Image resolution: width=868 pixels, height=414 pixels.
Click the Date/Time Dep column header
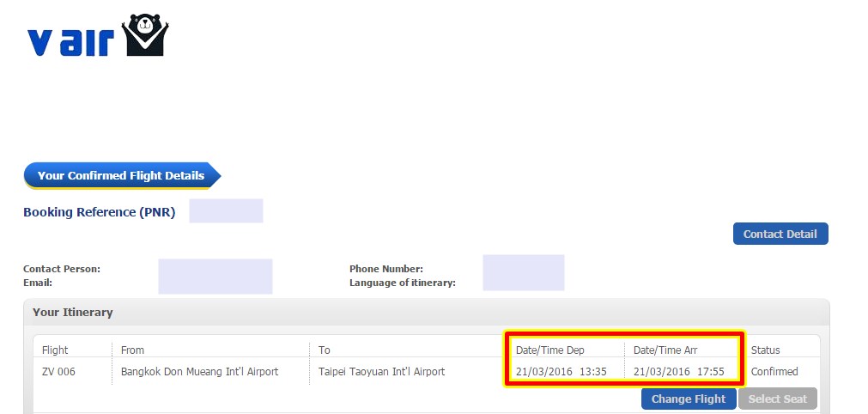point(549,350)
